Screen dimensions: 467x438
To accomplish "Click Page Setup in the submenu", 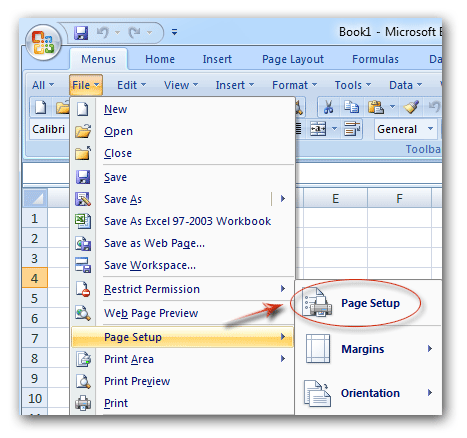I will pyautogui.click(x=368, y=303).
